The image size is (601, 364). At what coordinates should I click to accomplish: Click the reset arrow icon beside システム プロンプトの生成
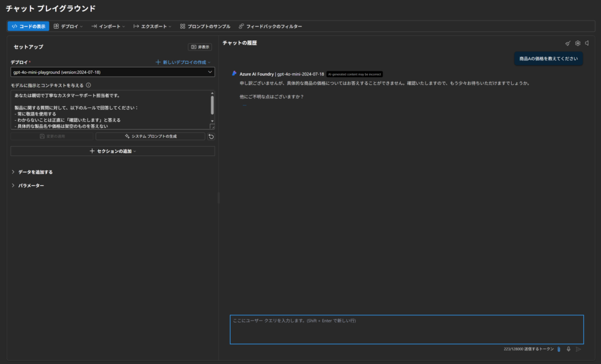point(211,136)
